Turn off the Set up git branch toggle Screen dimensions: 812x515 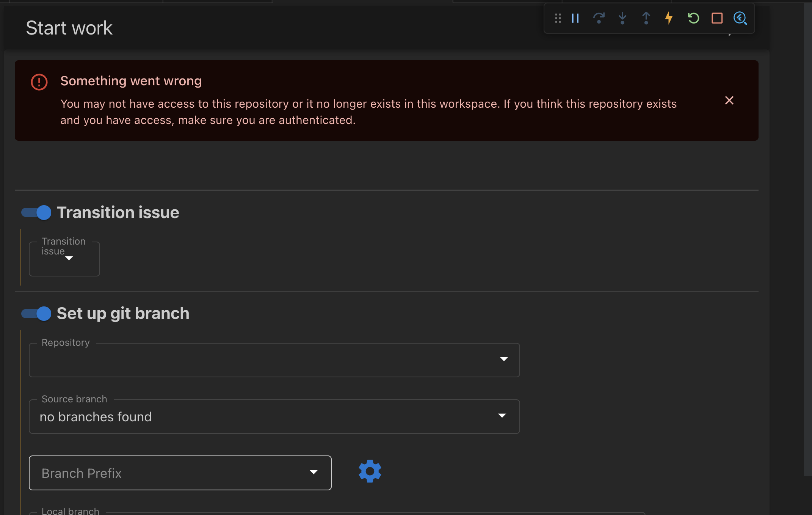pyautogui.click(x=36, y=314)
